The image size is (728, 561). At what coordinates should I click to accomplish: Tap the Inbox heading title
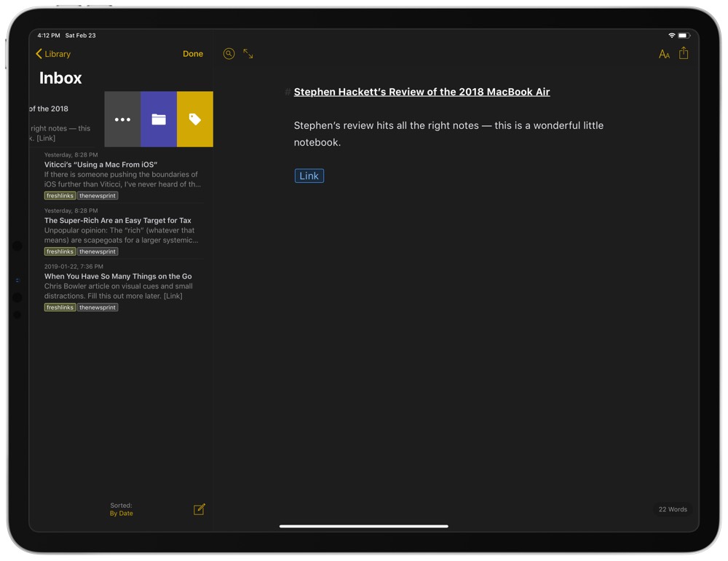tap(60, 78)
